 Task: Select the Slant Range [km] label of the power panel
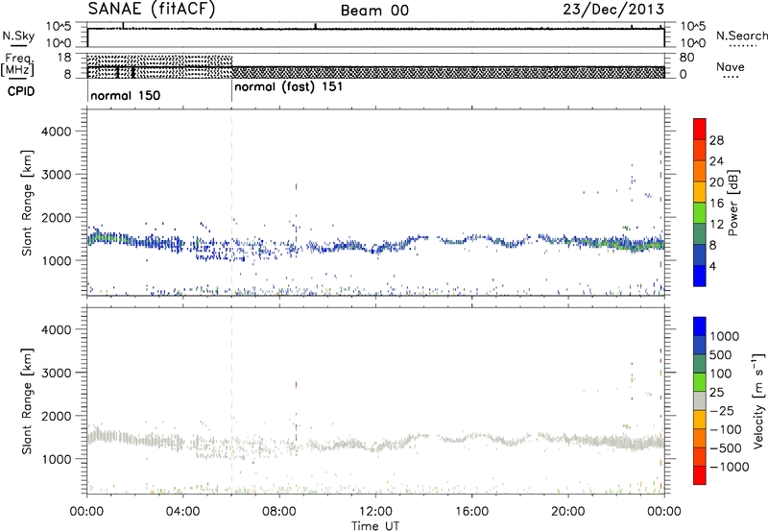click(27, 203)
